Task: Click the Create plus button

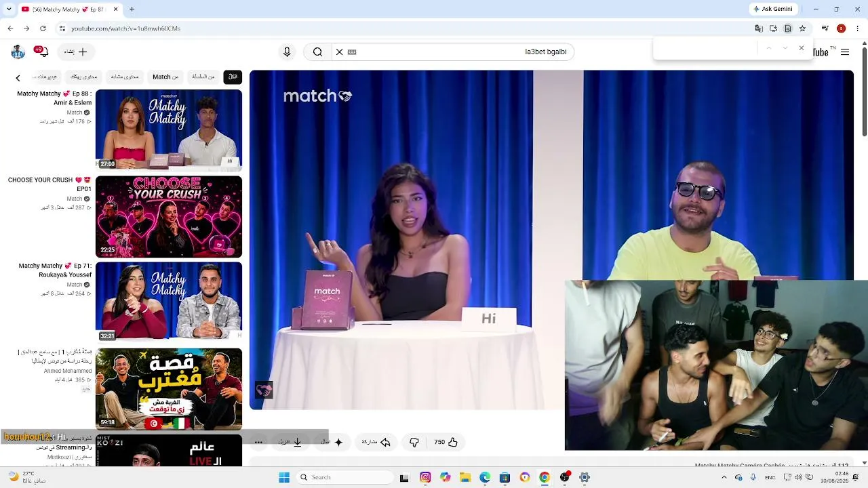Action: point(77,52)
